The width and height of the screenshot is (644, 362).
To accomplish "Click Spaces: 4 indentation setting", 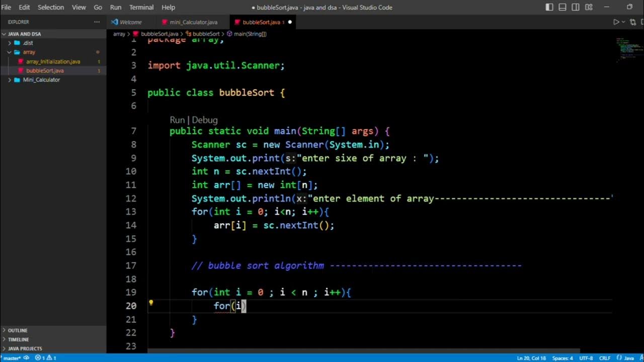I will pyautogui.click(x=562, y=358).
